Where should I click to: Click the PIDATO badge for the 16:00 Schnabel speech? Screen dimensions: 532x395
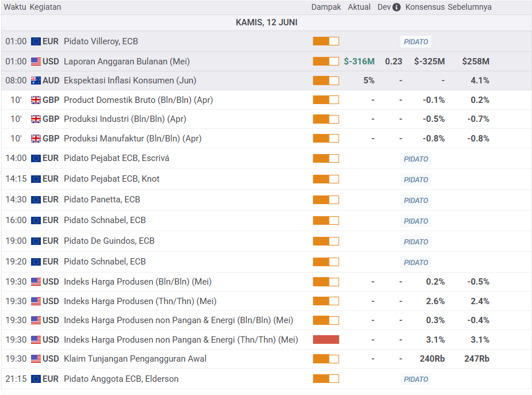(x=416, y=221)
